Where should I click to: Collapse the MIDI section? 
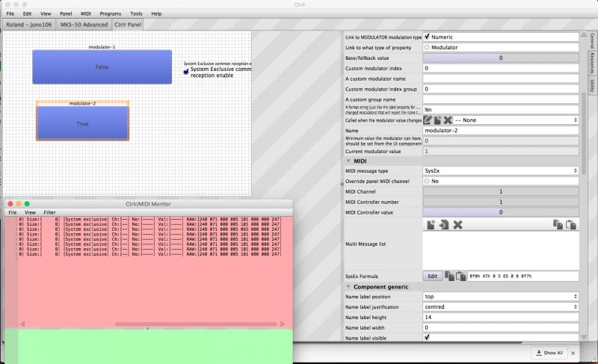click(x=348, y=161)
